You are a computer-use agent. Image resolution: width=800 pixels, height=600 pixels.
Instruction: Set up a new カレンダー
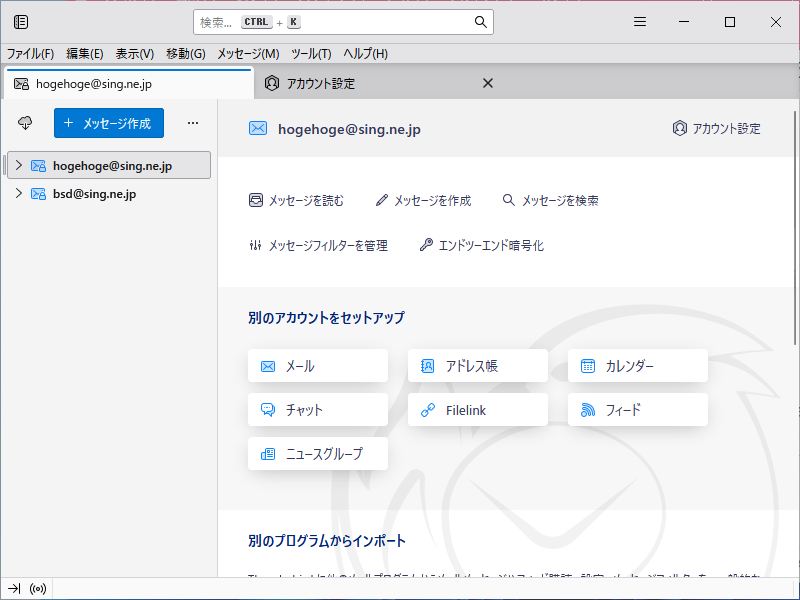click(638, 366)
